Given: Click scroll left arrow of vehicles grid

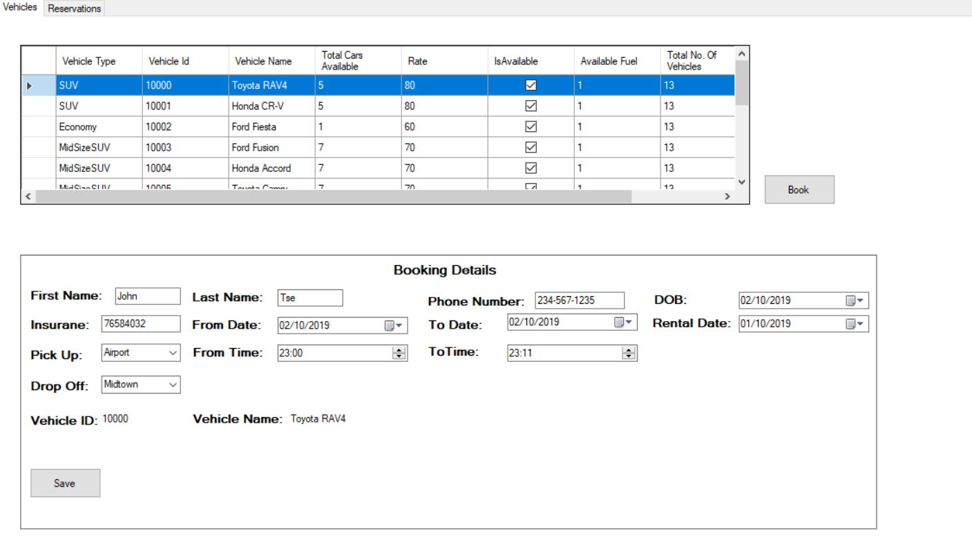Looking at the screenshot, I should (28, 197).
